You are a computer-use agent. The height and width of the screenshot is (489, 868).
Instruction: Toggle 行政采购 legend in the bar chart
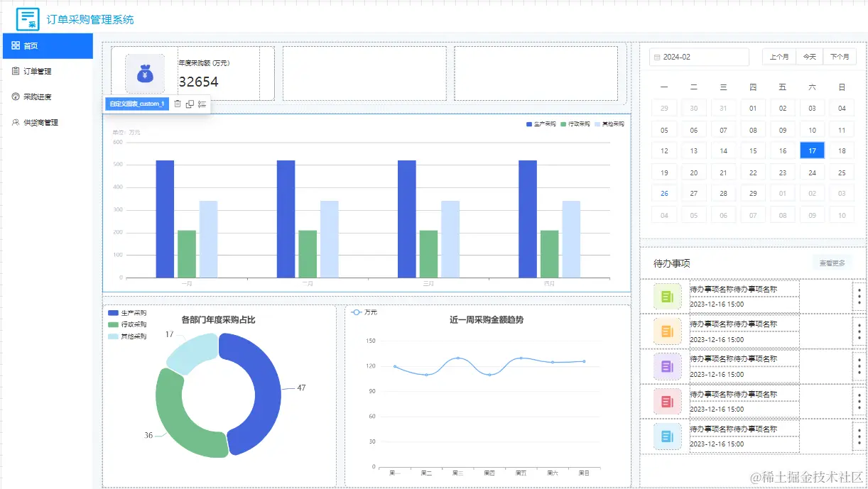point(575,124)
